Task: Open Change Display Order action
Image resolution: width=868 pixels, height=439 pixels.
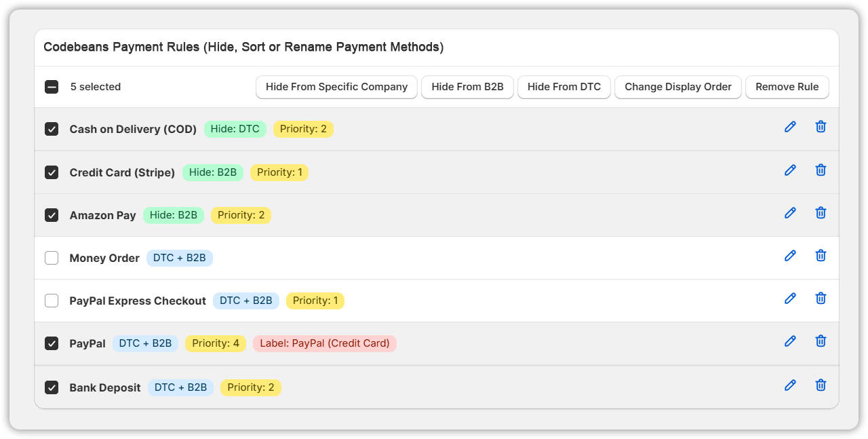Action: coord(677,87)
